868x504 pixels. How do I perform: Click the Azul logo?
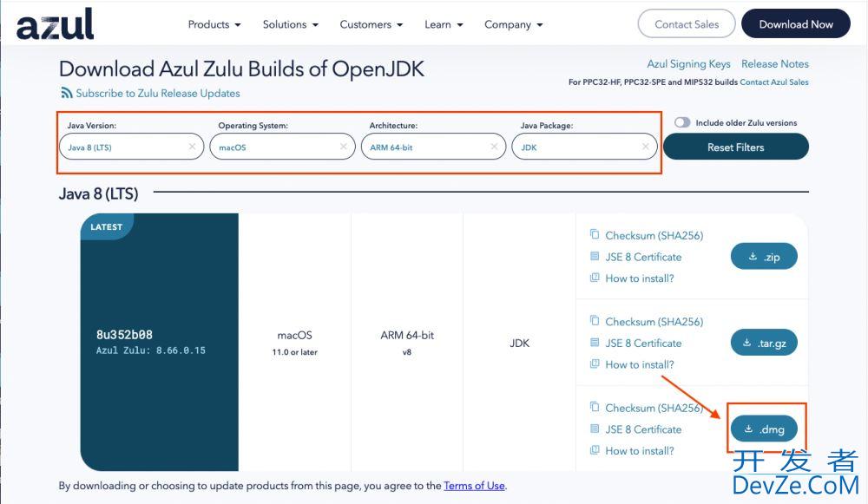[x=56, y=24]
